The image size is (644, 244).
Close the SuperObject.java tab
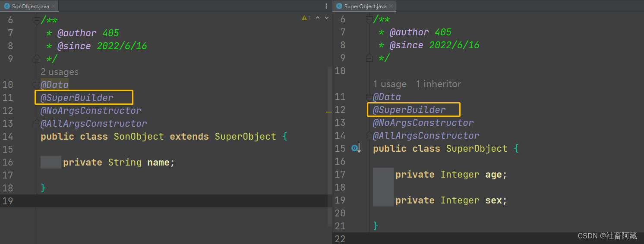(392, 6)
